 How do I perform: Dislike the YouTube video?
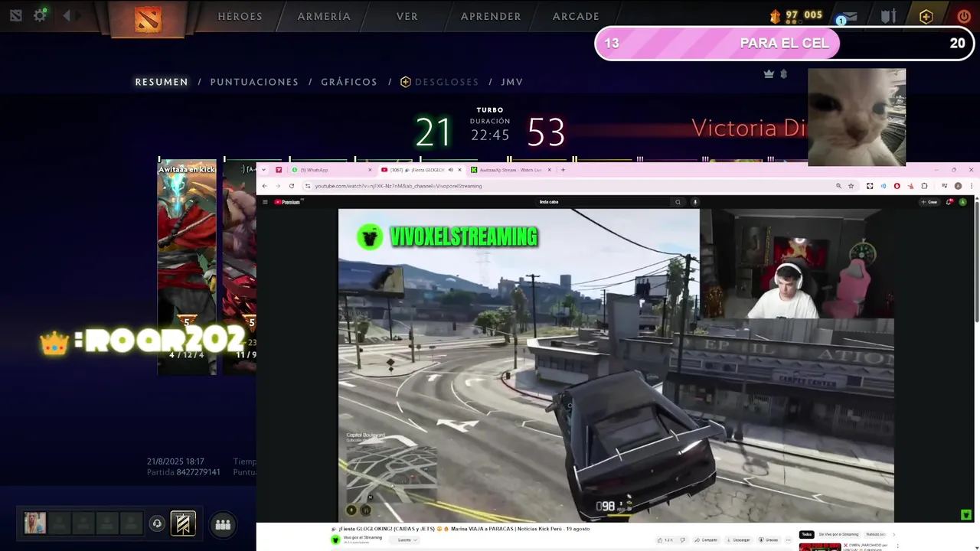pos(681,540)
